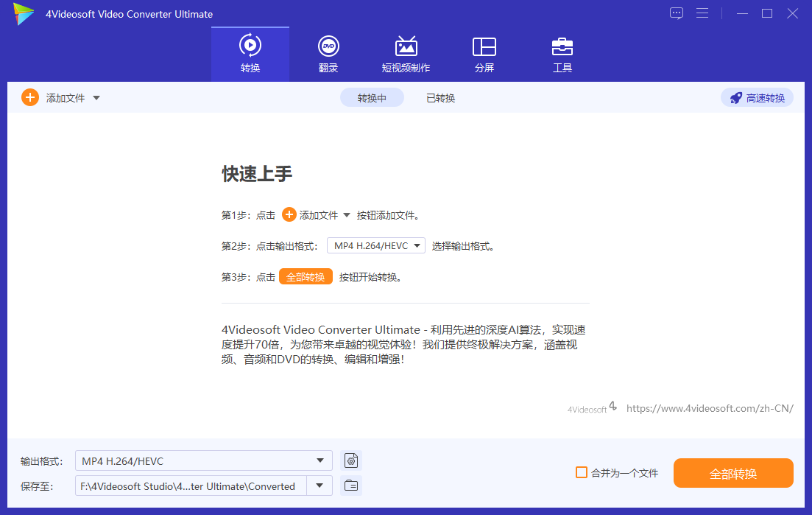Toggle 高速转换 high-speed conversion
This screenshot has height=515, width=812.
coord(757,98)
